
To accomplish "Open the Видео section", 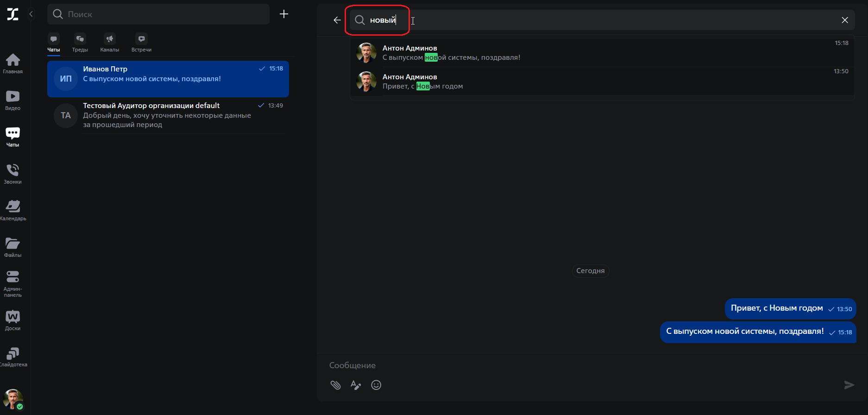I will (13, 100).
